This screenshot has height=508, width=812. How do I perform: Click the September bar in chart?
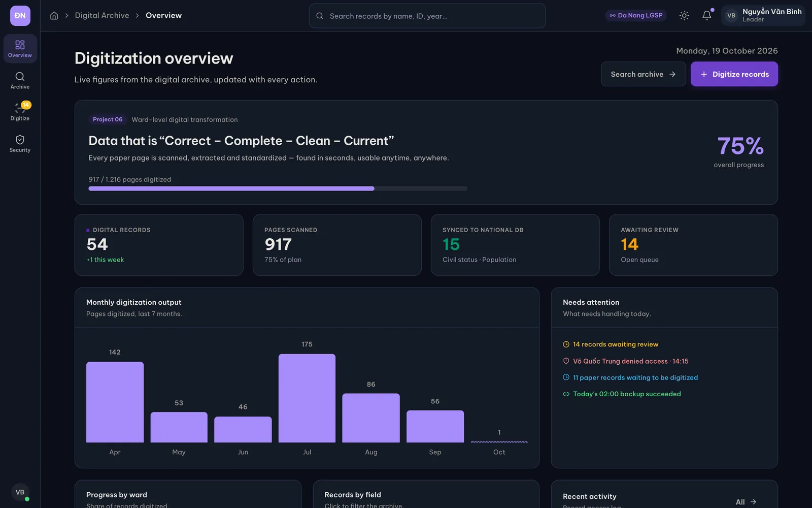pyautogui.click(x=435, y=426)
